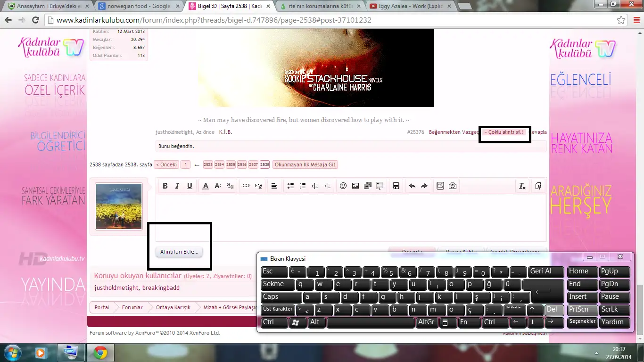The width and height of the screenshot is (644, 362).
Task: Open Chrome from the Windows taskbar
Action: coord(100,353)
